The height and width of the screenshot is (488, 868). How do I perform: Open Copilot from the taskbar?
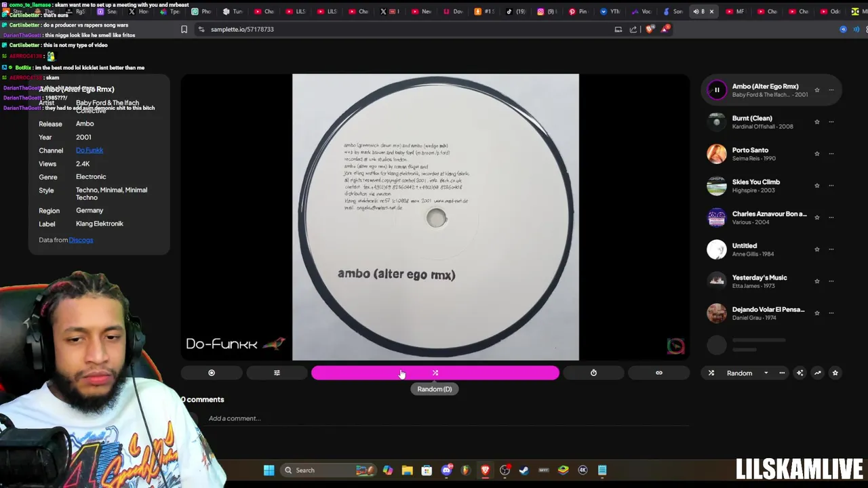tap(387, 470)
